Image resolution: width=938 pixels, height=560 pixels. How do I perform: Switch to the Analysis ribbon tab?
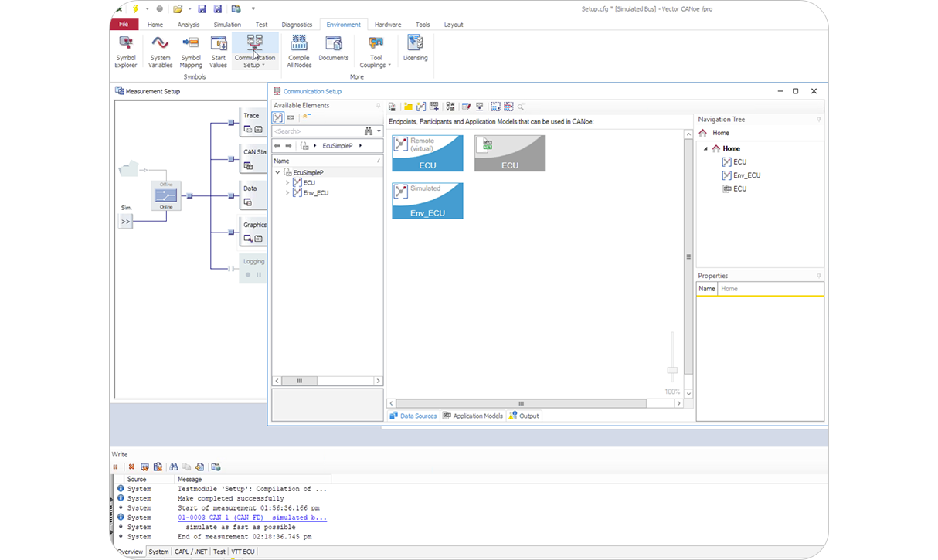(x=189, y=25)
